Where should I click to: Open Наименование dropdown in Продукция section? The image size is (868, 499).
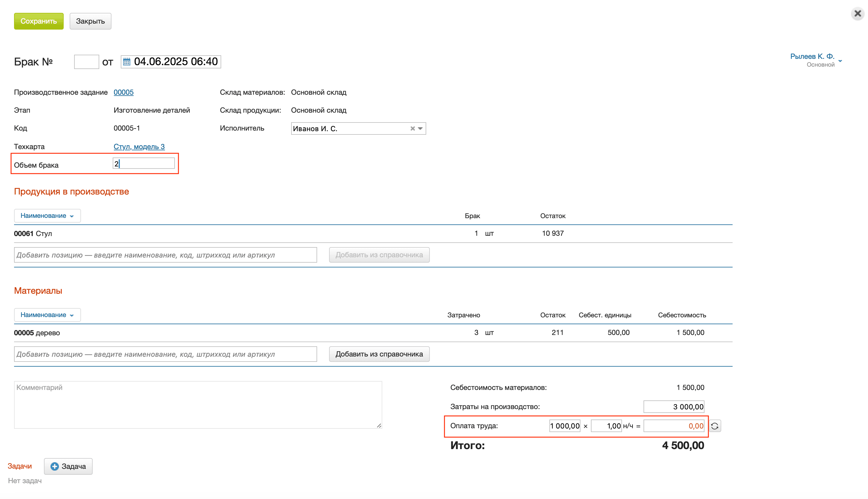coord(47,215)
